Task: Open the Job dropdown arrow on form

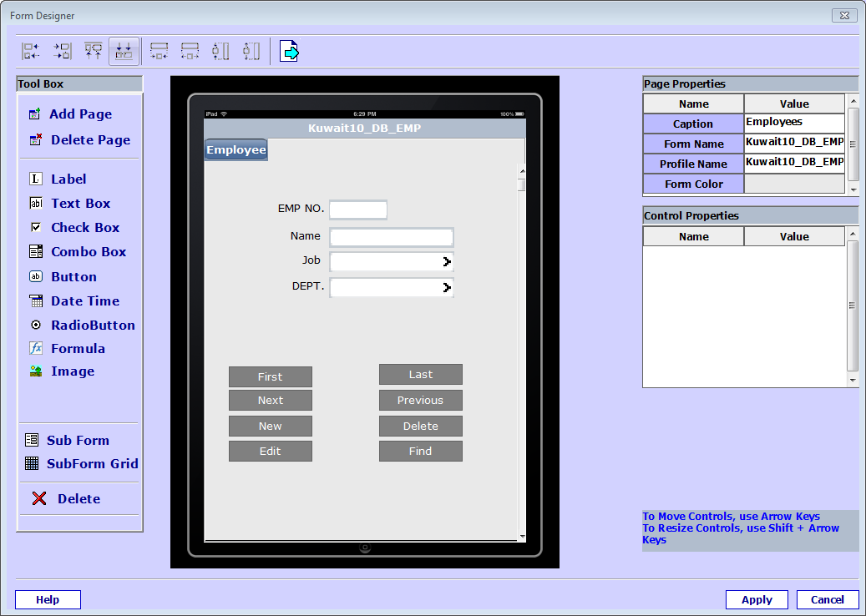Action: [x=447, y=262]
